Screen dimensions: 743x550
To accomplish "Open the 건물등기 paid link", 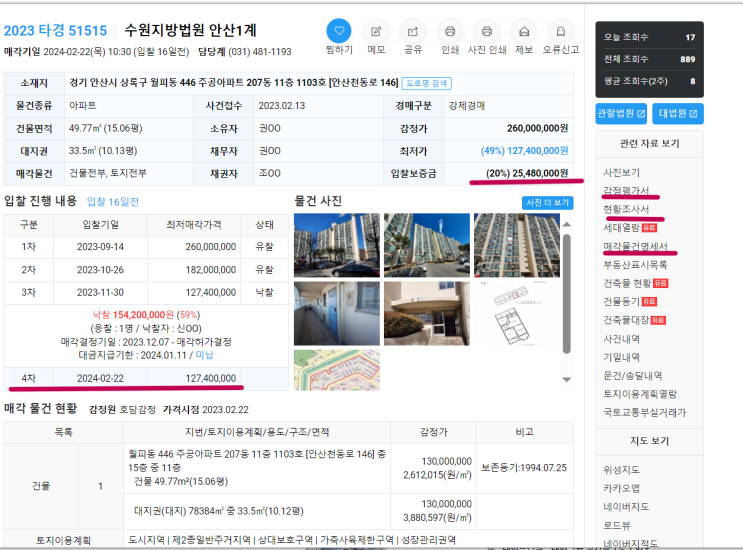I will coord(630,301).
